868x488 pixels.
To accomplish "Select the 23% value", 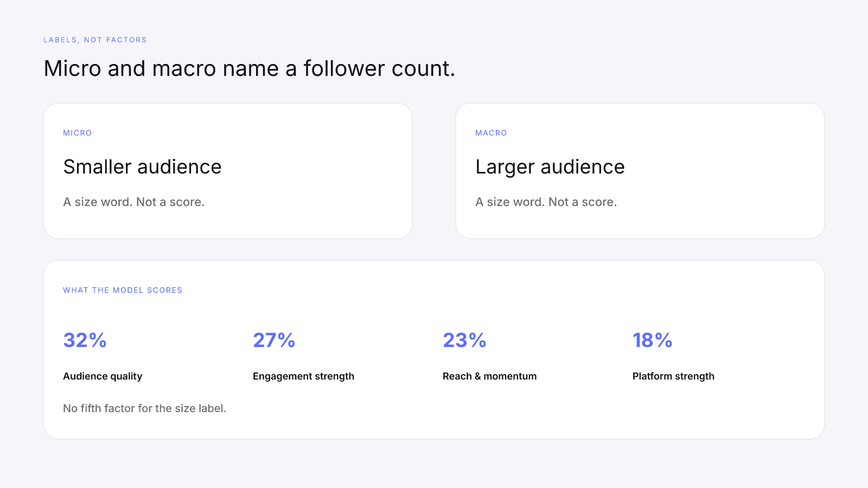I will click(x=464, y=340).
